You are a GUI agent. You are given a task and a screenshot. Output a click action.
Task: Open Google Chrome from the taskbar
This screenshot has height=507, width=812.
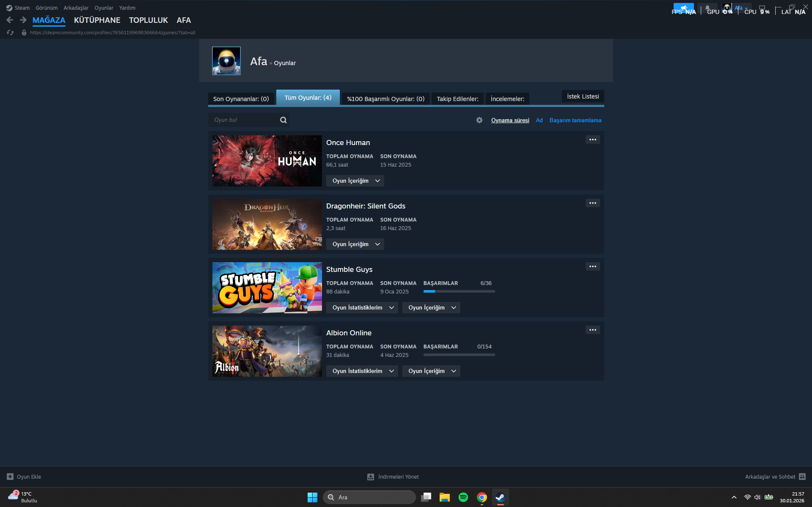482,497
